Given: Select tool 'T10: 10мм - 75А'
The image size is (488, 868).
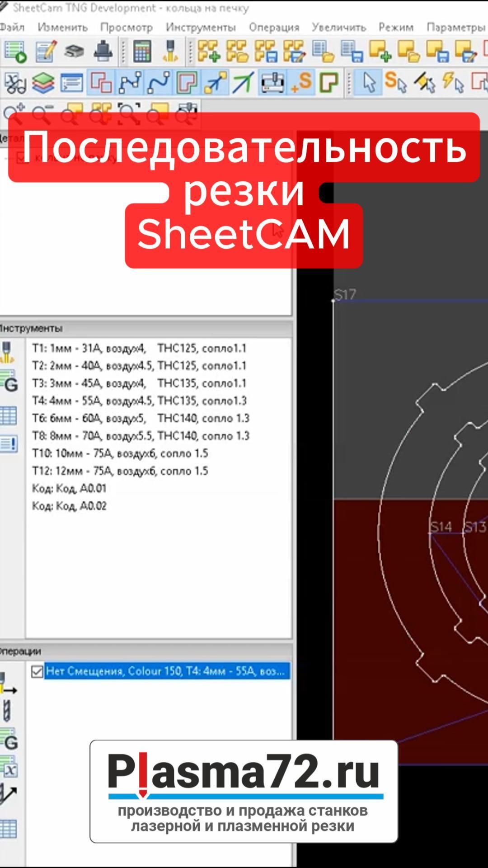Looking at the screenshot, I should click(x=120, y=453).
